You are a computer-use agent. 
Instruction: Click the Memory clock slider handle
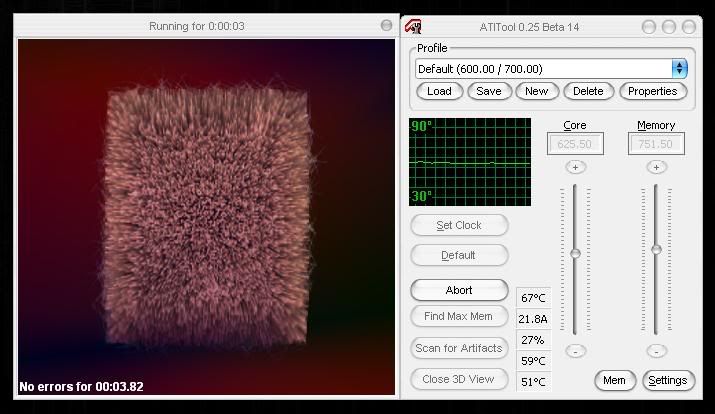point(656,249)
